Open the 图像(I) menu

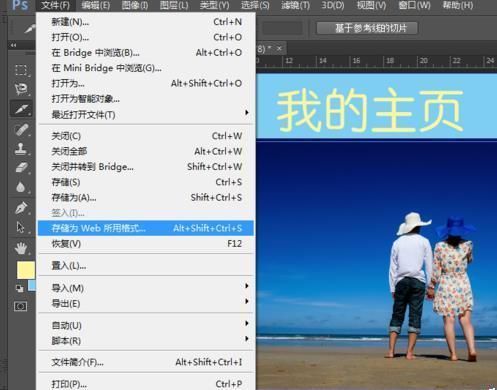coord(135,5)
